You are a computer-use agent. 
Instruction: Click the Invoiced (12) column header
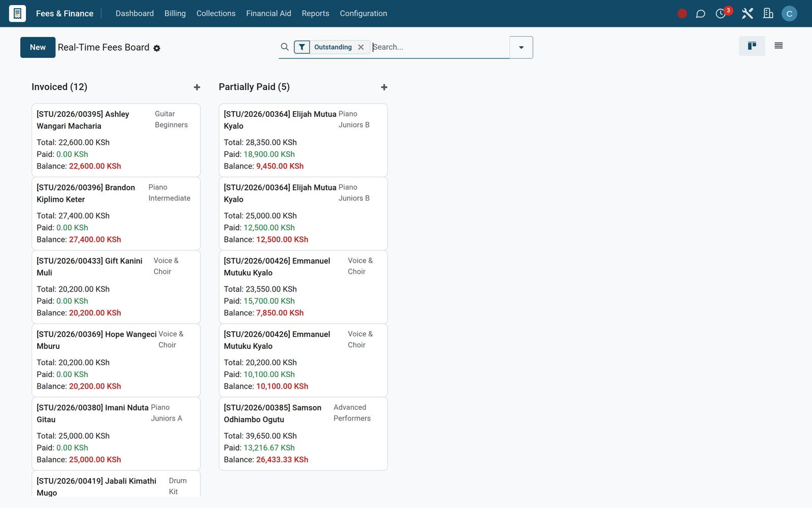tap(59, 87)
